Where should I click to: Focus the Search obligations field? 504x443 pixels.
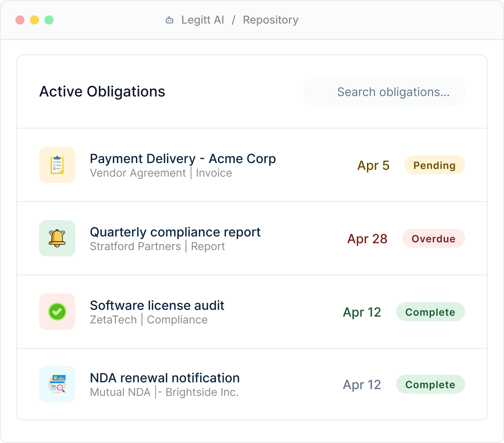pos(384,92)
